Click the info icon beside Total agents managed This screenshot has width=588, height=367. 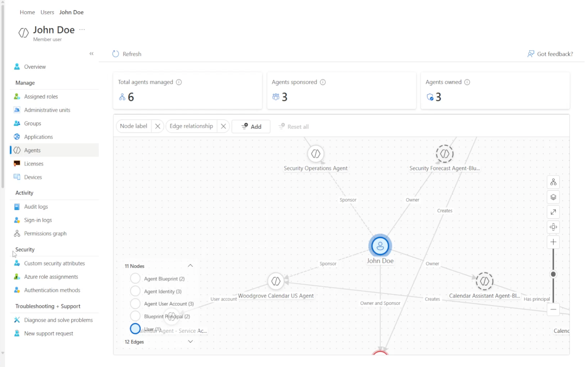tap(179, 82)
